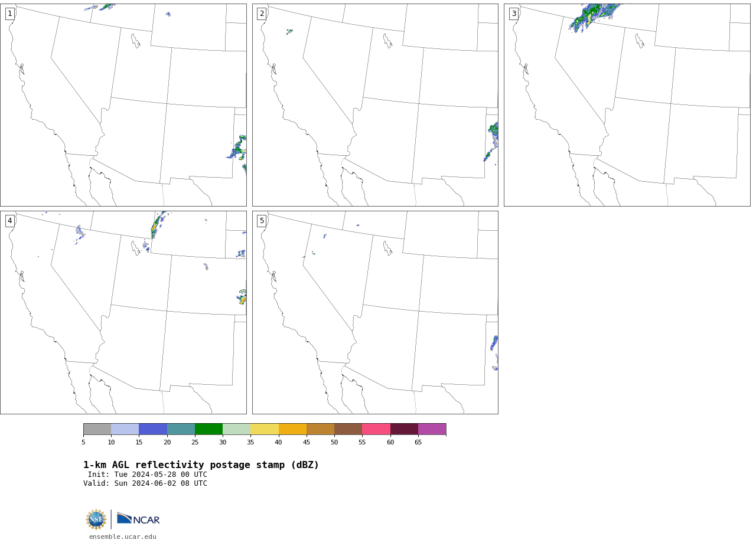756x543 pixels.
Task: Open ensemble member 2 reflectivity map
Action: pyautogui.click(x=375, y=105)
